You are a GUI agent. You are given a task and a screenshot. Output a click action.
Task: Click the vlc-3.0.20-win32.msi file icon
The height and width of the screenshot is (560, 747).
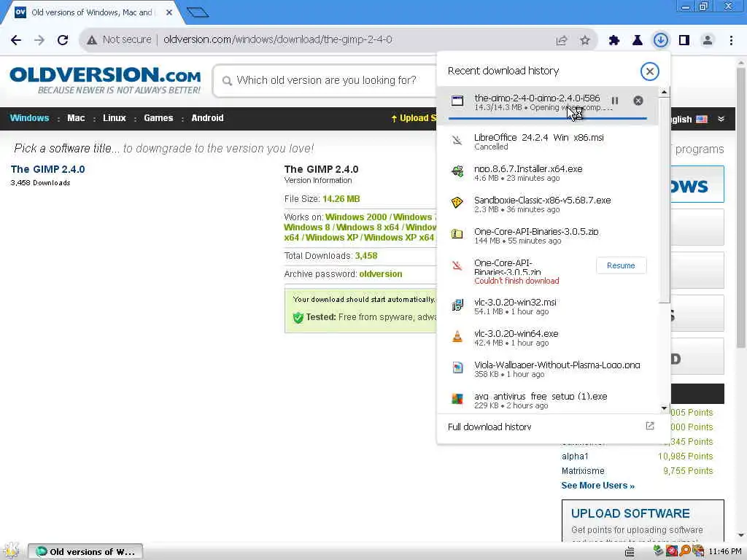(457, 305)
